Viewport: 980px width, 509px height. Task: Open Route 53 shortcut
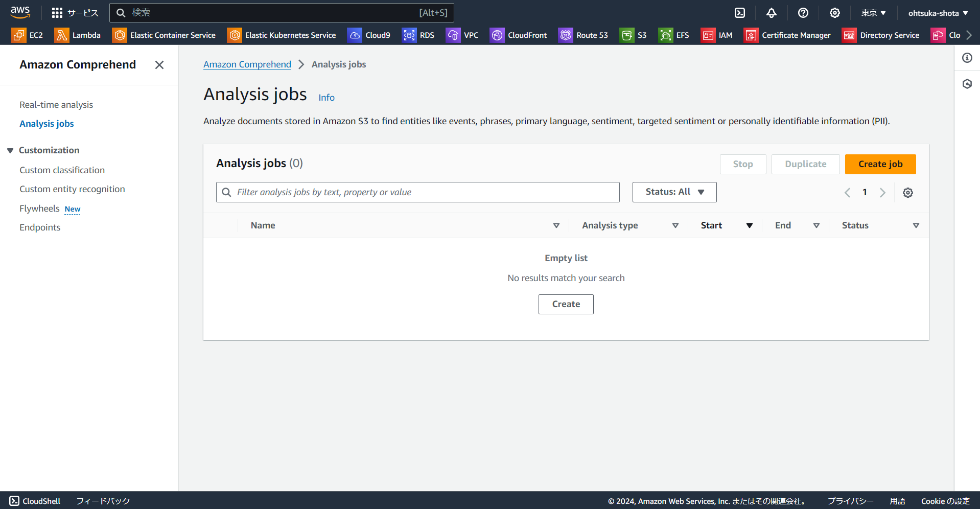584,35
